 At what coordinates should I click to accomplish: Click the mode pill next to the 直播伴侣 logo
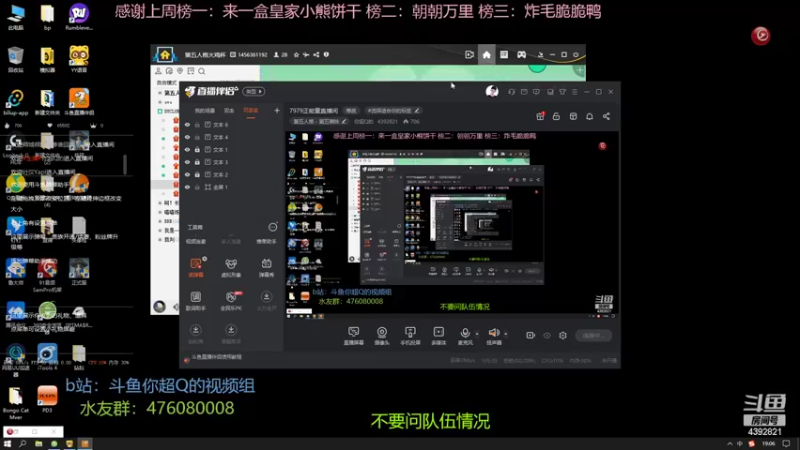(x=254, y=91)
